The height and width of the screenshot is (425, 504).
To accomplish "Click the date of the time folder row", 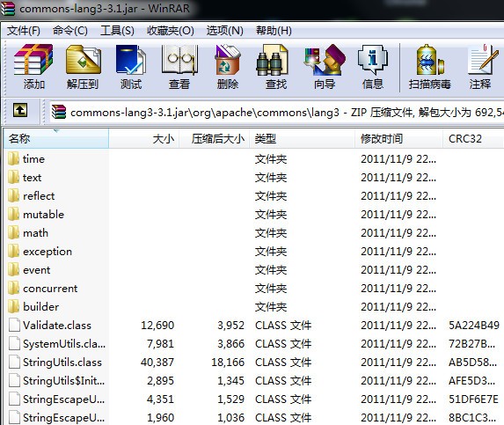I will (398, 158).
